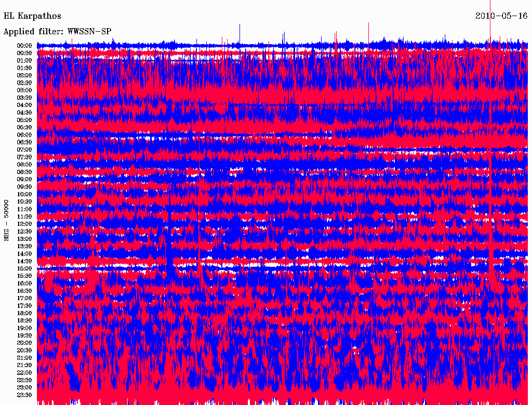
Task: Select the 11:00 time label
Action: tap(24, 209)
